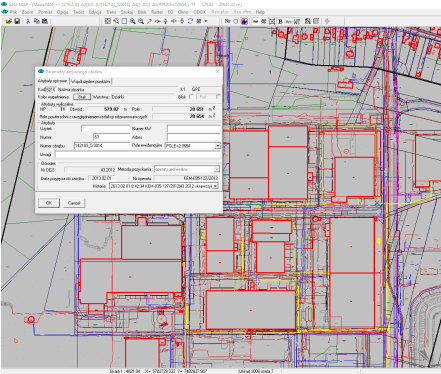Open the Help menu
Viewport: 441px width, 374px height.
260,12
